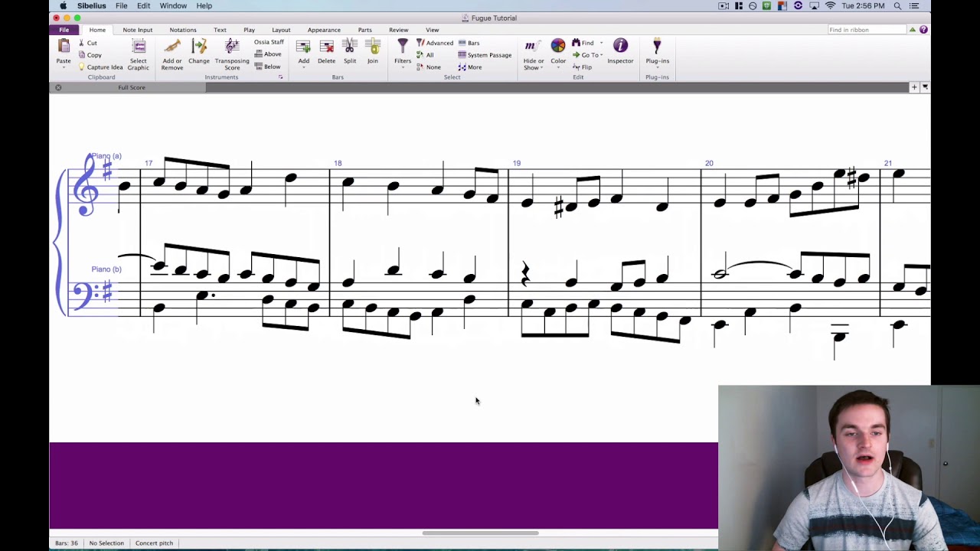Open new tab with plus button

[914, 87]
